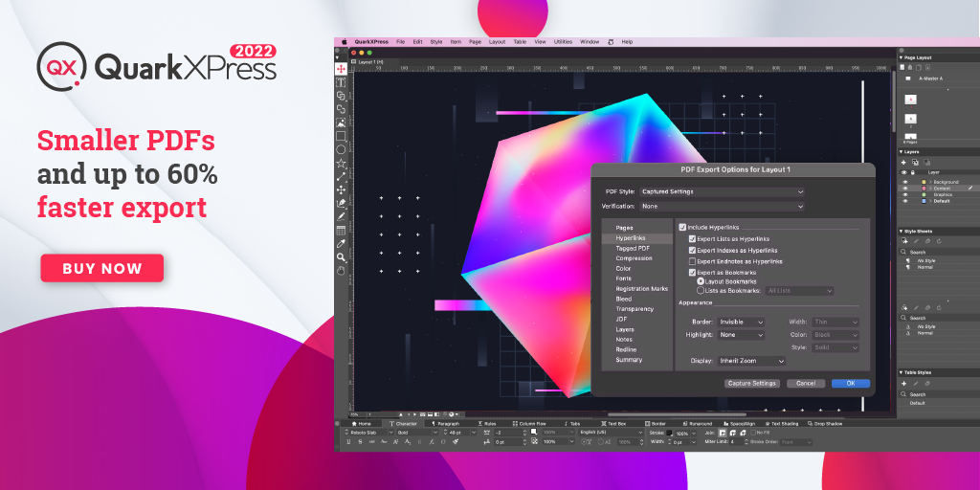Click the Content layer color swatch
Screen dimensions: 980x490
pos(924,189)
